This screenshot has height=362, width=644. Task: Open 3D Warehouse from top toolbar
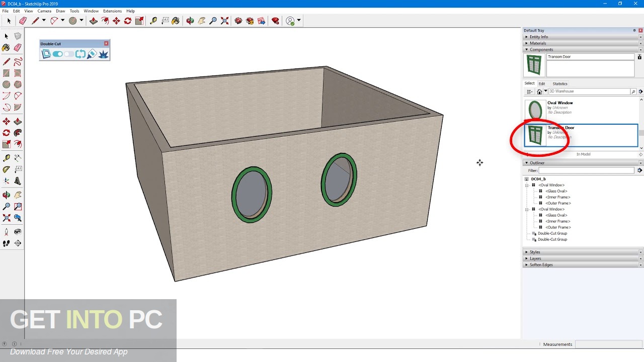tap(238, 21)
